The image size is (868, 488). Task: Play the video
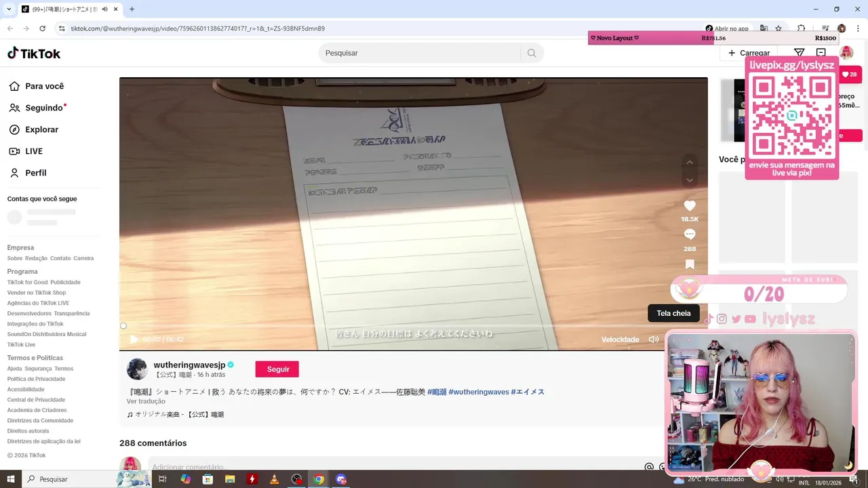(134, 339)
